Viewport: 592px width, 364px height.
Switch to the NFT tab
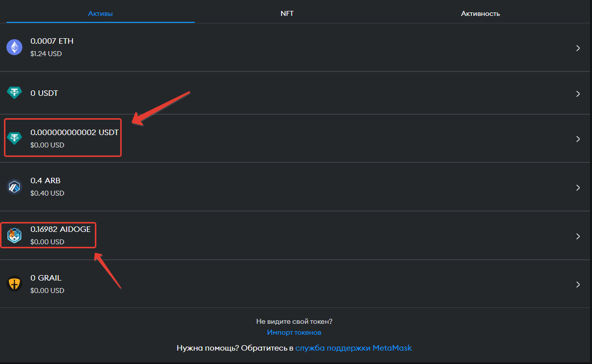click(287, 13)
